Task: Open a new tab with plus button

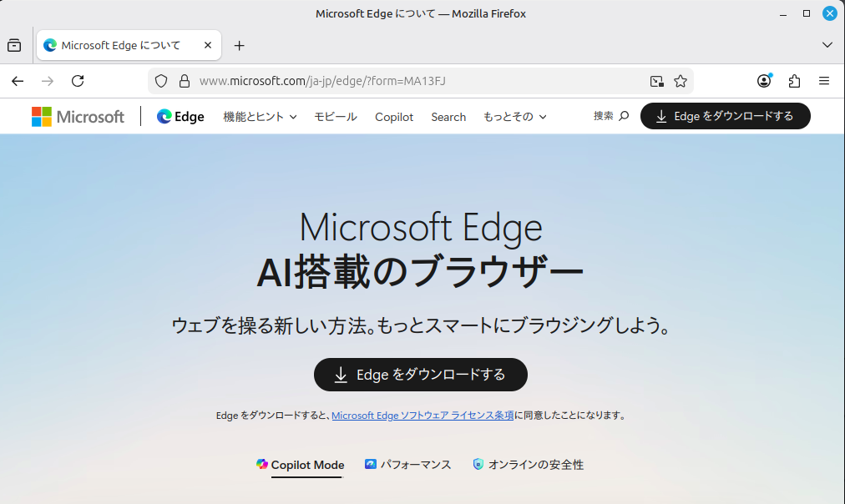Action: pos(239,45)
